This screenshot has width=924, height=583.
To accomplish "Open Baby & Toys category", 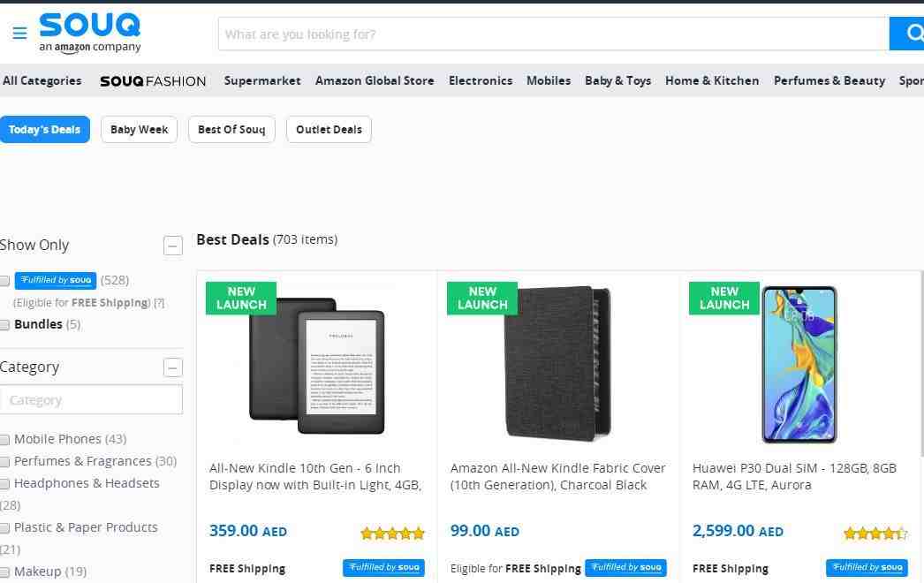I will [x=617, y=80].
